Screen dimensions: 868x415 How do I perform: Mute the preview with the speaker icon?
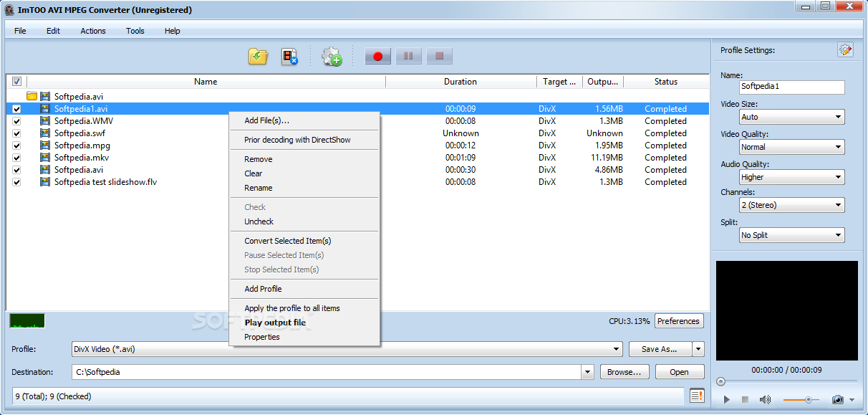click(765, 399)
